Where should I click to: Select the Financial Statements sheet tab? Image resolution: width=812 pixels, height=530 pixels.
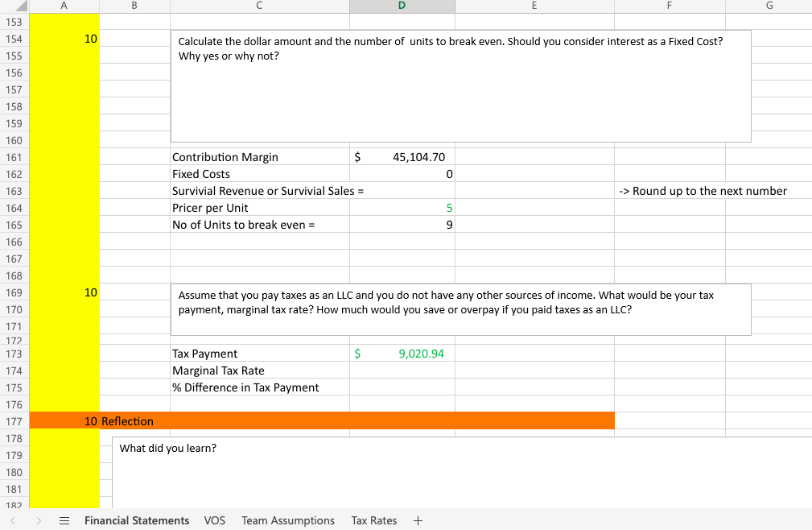136,520
